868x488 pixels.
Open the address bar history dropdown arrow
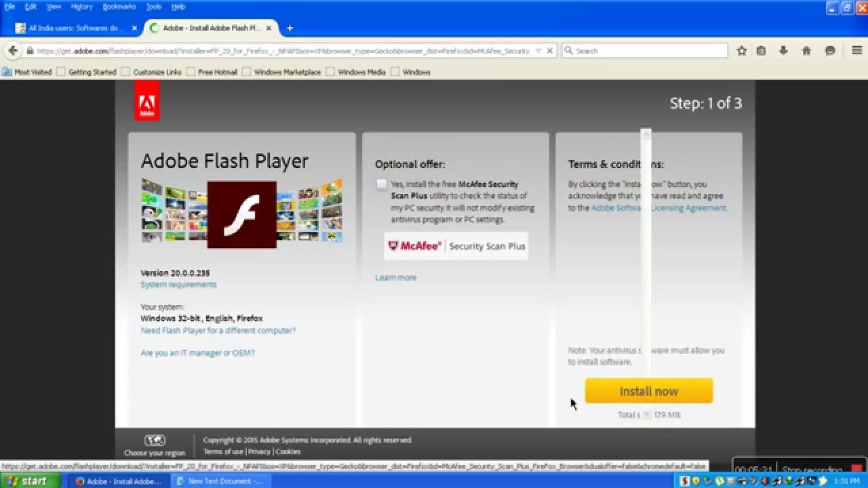click(538, 51)
